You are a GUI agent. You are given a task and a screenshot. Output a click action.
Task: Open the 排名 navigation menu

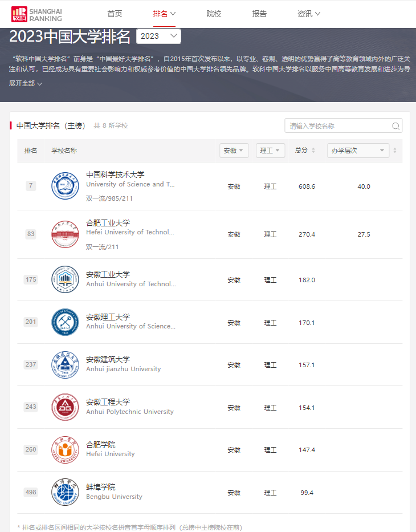pos(164,14)
